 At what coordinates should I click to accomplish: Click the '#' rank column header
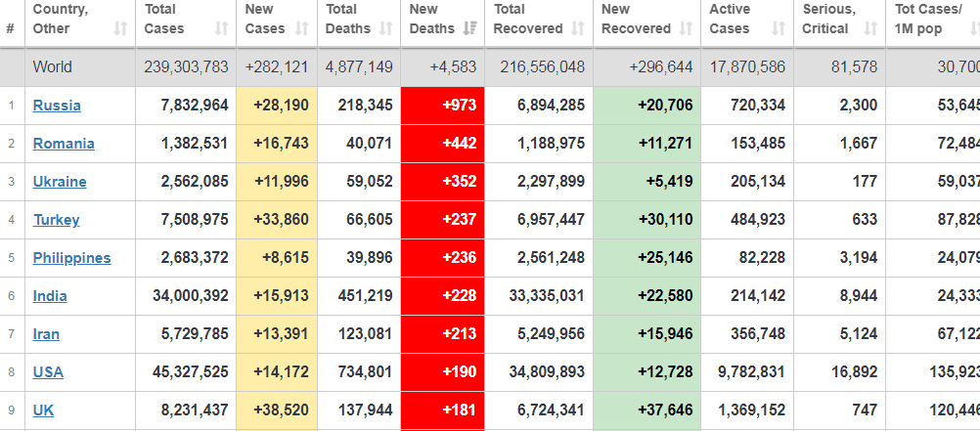(x=11, y=28)
